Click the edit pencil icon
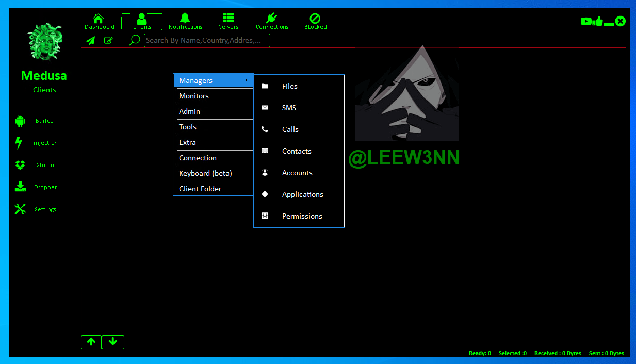The height and width of the screenshot is (364, 636). tap(108, 40)
